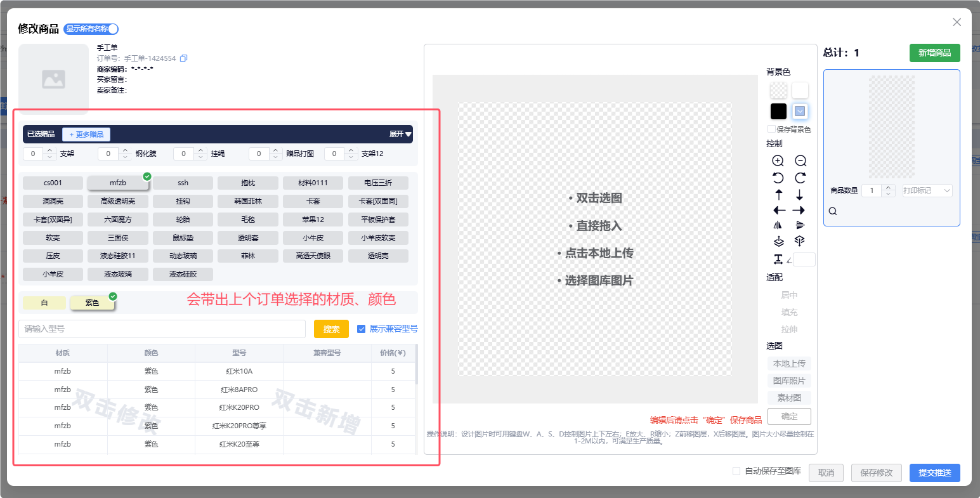Focus the 请输入型号 search field
Viewport: 980px width, 498px height.
tap(162, 329)
